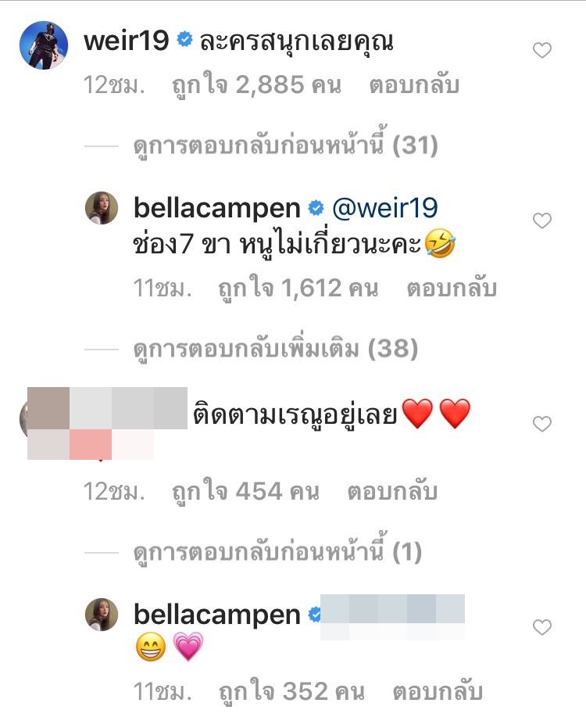Screen dimensions: 586x728
Task: Open weir19's profile picture
Action: click(x=44, y=45)
